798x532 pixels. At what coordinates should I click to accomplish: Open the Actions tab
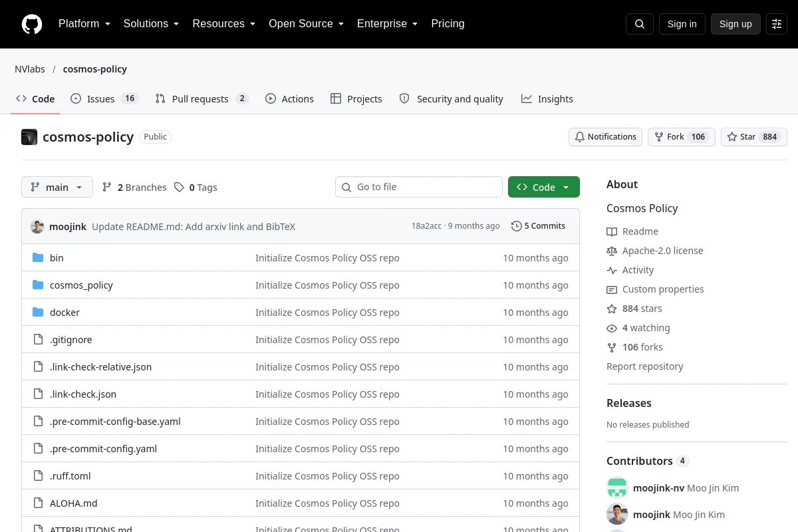tap(289, 99)
